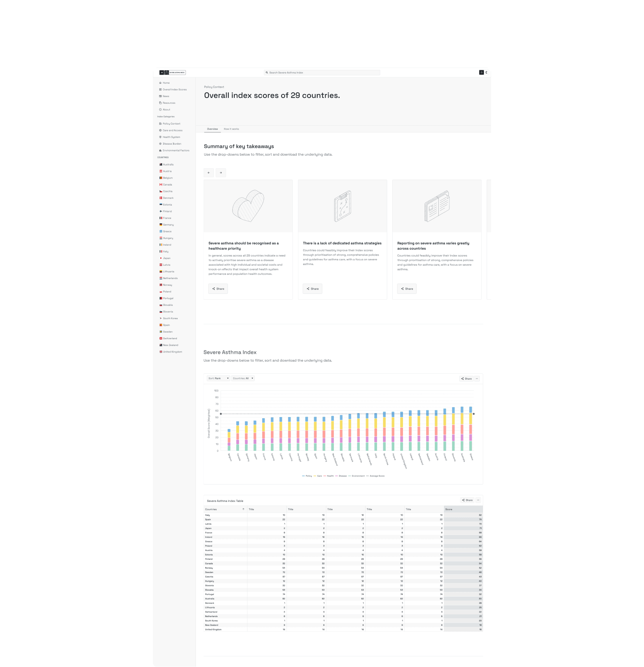Toggle the Policy series in chart legend
This screenshot has height=667, width=644.
point(307,476)
